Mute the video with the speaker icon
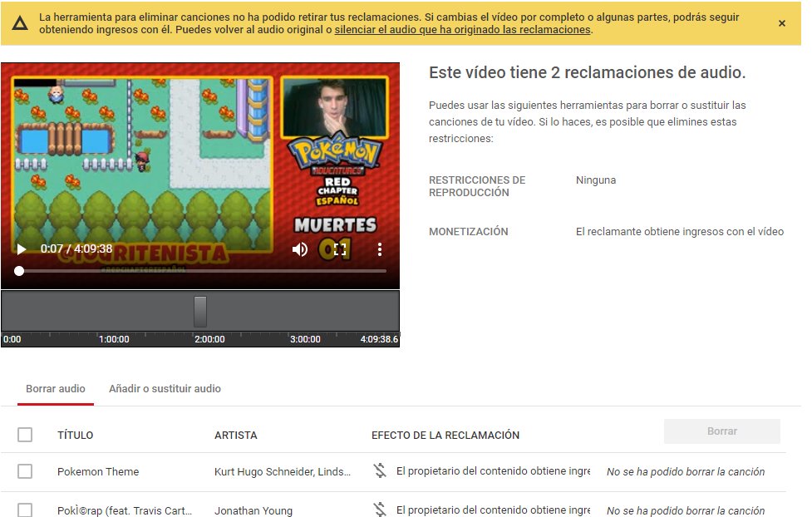Image resolution: width=812 pixels, height=517 pixels. tap(300, 249)
